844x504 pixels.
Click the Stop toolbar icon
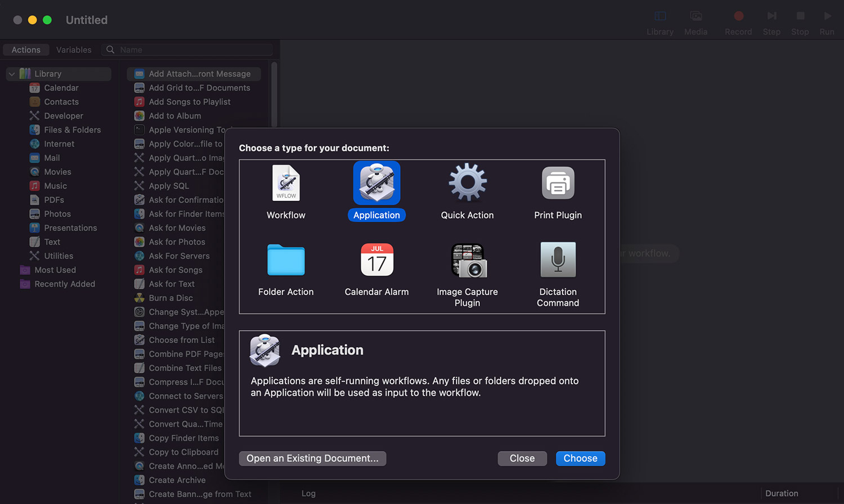click(800, 16)
